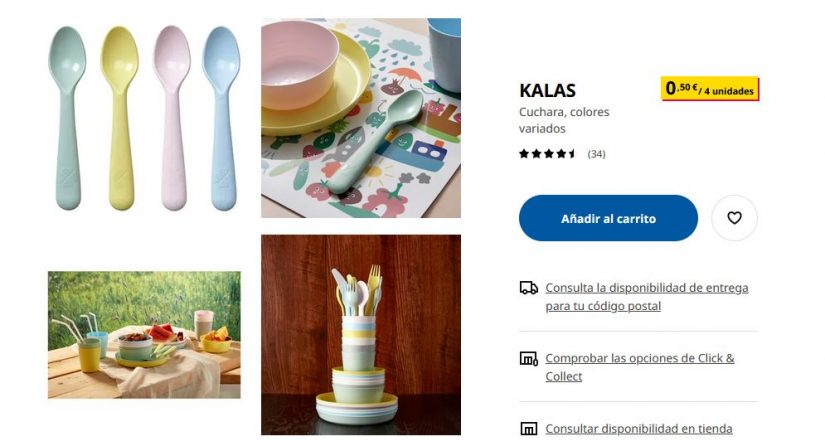Click the yellow spoon in first image
This screenshot has width=825, height=446.
[120, 118]
